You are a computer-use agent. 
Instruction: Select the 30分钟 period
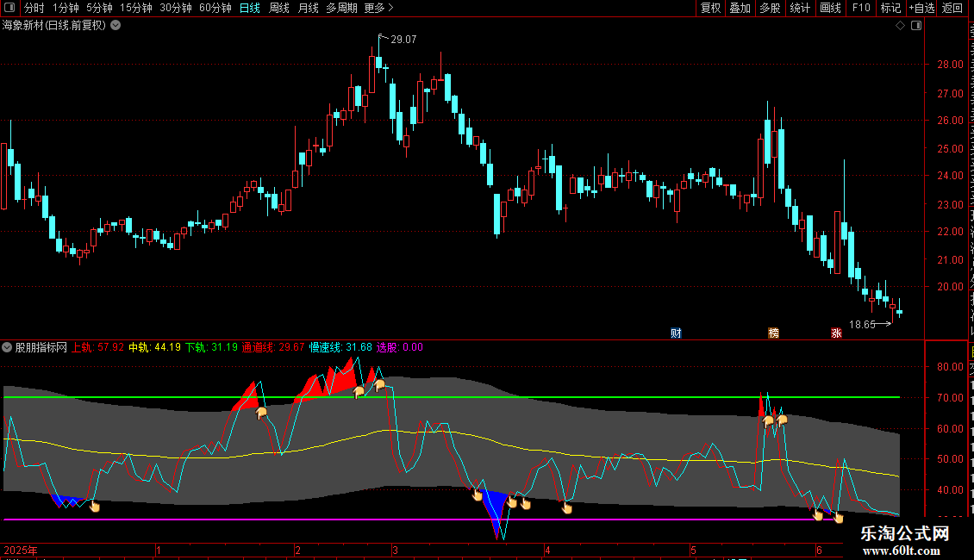click(176, 8)
